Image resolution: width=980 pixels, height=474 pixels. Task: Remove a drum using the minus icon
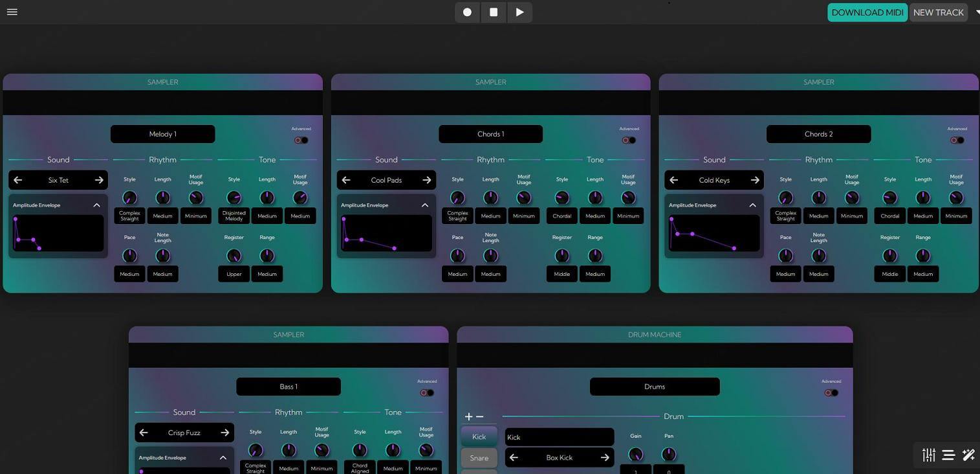pyautogui.click(x=479, y=416)
